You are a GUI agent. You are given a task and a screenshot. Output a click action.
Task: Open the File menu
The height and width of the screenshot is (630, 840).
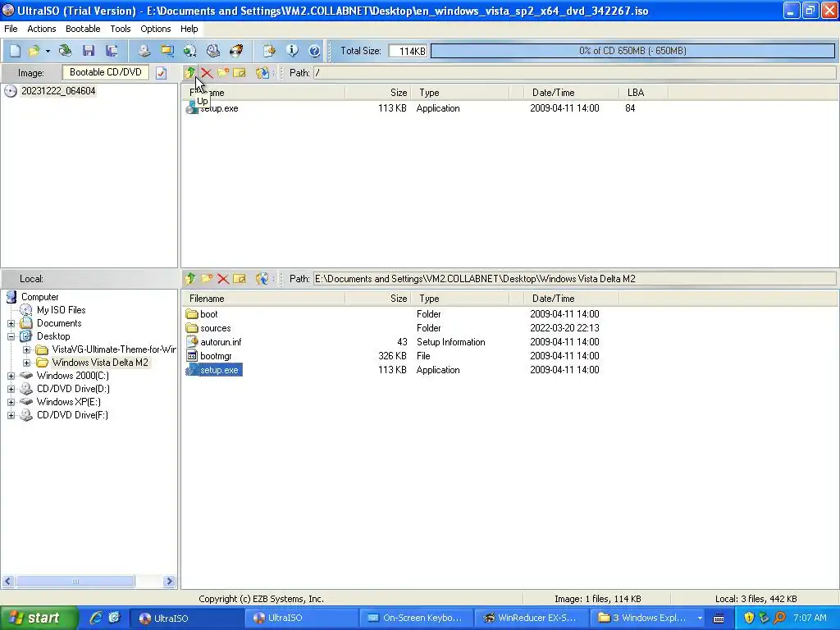coord(11,29)
